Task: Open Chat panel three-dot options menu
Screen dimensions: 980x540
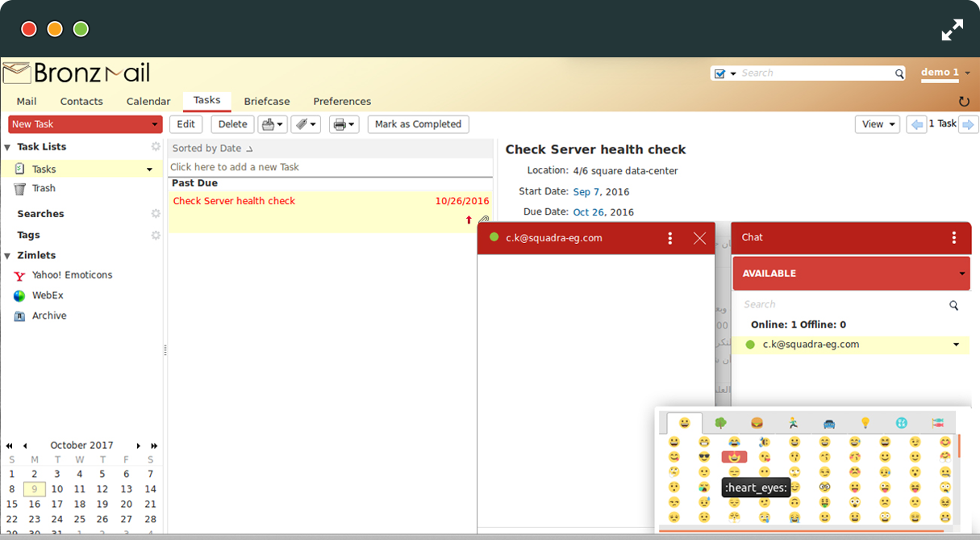Action: pos(953,237)
